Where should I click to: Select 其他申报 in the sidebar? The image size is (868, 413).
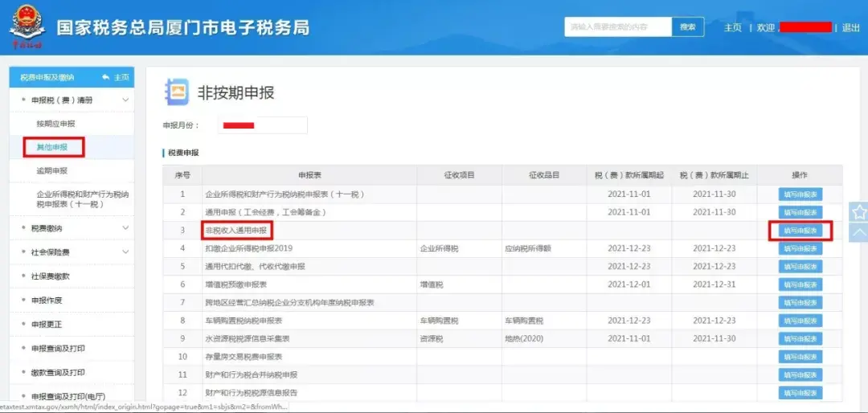(x=53, y=147)
